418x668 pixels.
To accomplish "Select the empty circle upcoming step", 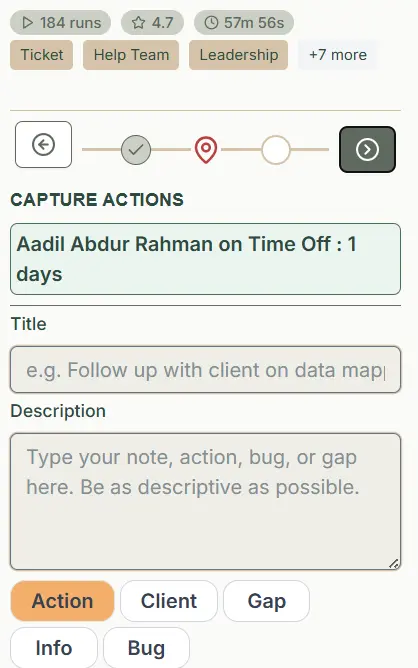I will click(276, 150).
